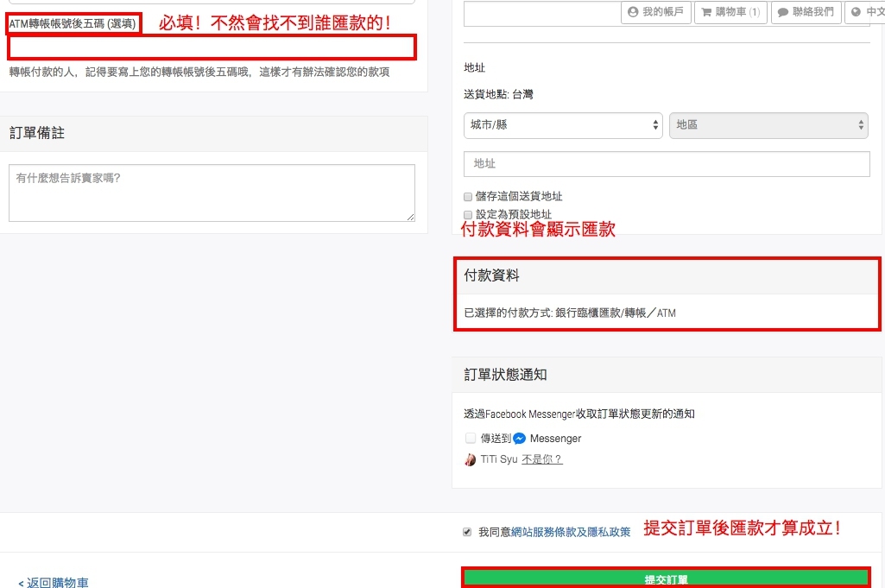Uncheck the 我同意 terms agreement checkbox
The image size is (885, 588).
tap(467, 532)
